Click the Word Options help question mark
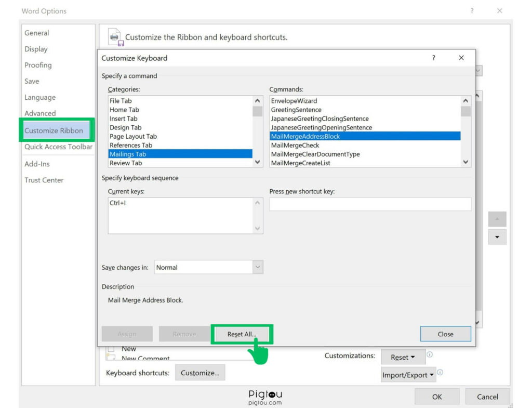This screenshot has width=532, height=408. [472, 11]
